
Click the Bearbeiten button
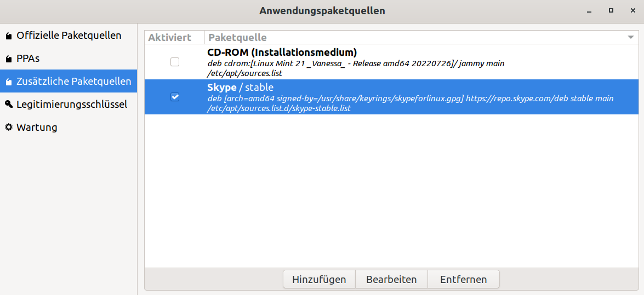click(x=391, y=279)
